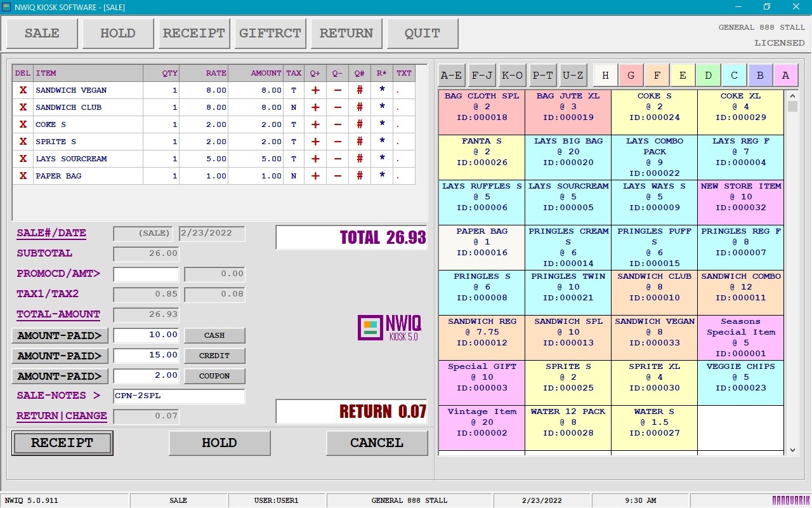This screenshot has width=812, height=508.
Task: Filter items by letters K-O
Action: click(x=513, y=76)
